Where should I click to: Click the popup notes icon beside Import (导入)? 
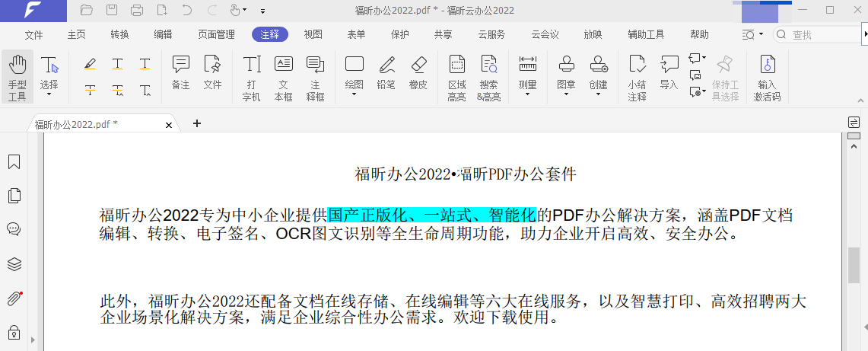[695, 74]
